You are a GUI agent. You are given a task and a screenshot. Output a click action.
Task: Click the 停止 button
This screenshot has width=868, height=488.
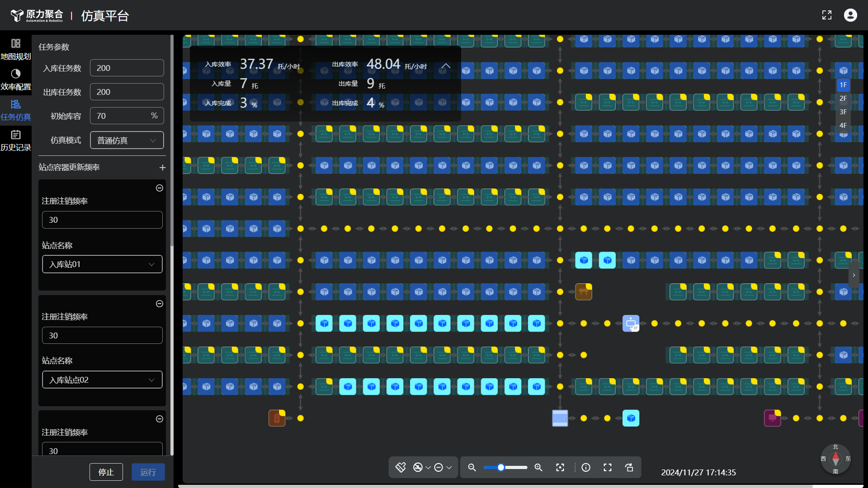pos(106,472)
